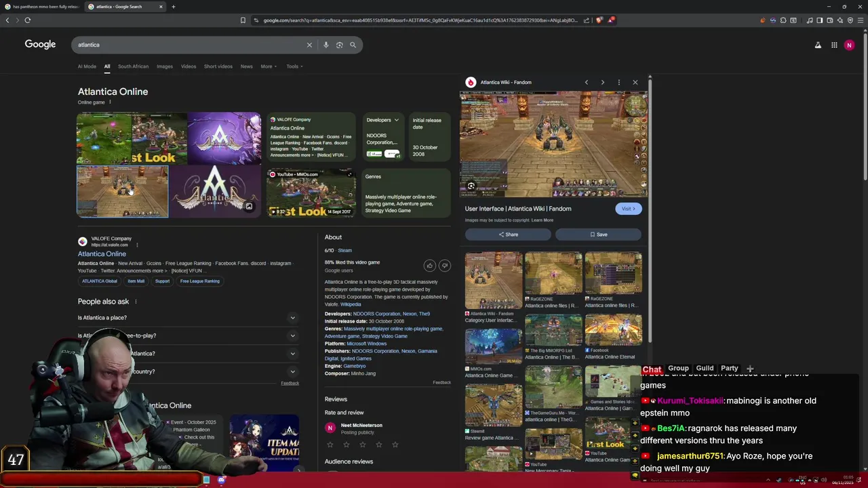Play the YouTube First Look video
The width and height of the screenshot is (868, 488).
point(311,192)
